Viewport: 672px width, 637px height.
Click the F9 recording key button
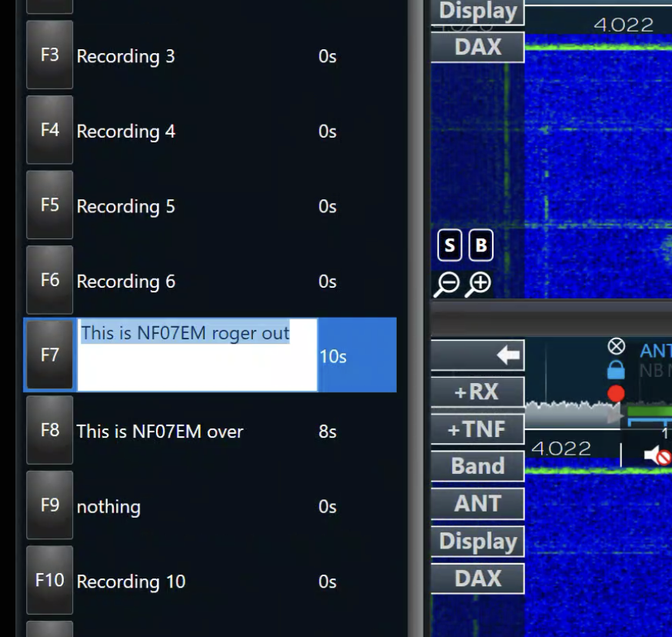[50, 505]
